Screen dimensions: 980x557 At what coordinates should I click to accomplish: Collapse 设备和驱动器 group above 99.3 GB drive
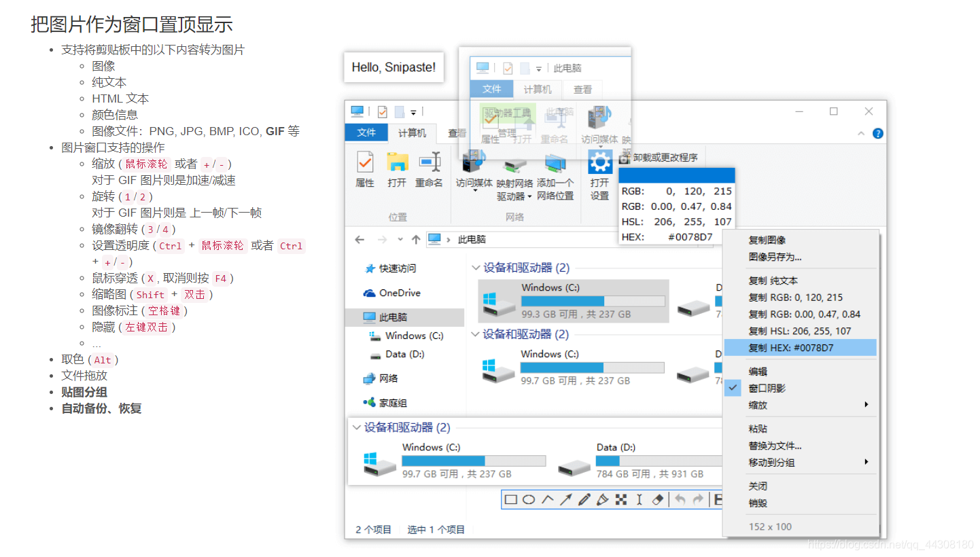pyautogui.click(x=476, y=268)
